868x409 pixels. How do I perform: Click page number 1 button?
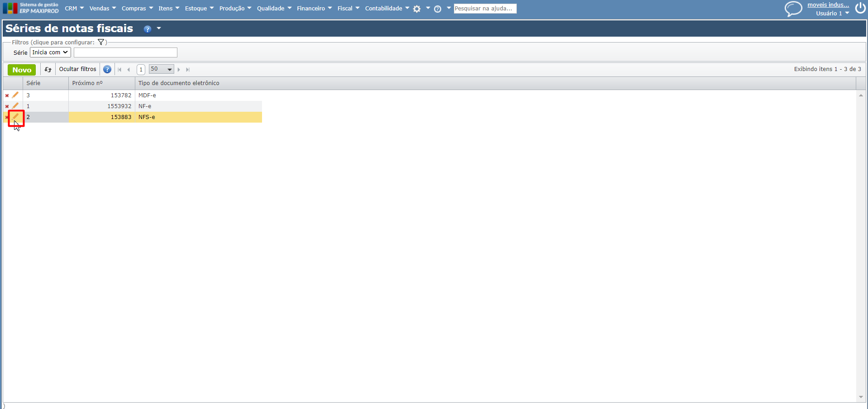coord(141,70)
